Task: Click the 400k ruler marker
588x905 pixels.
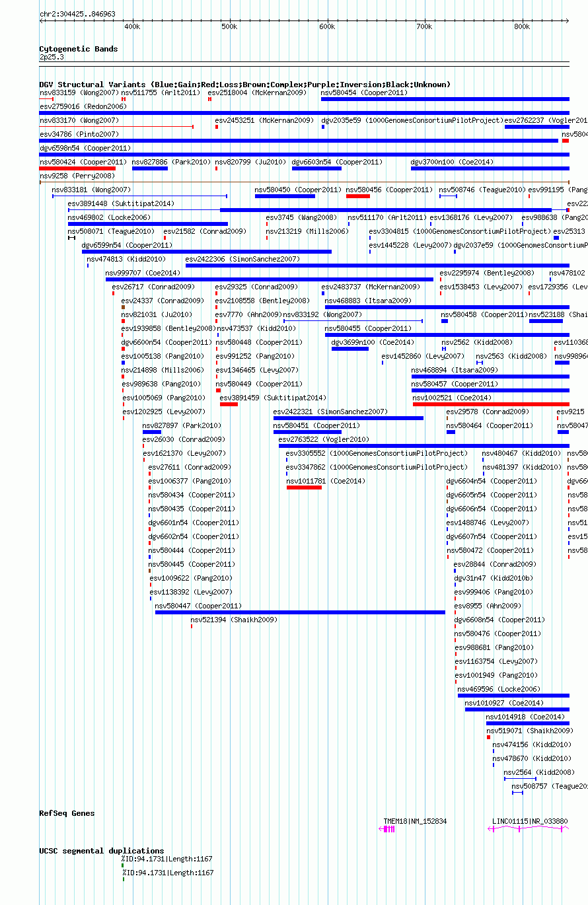Action: (132, 27)
